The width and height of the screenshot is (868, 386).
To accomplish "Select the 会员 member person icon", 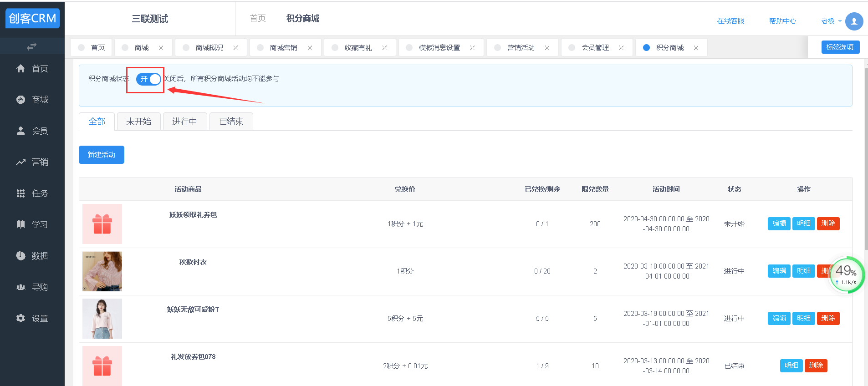I will tap(20, 131).
